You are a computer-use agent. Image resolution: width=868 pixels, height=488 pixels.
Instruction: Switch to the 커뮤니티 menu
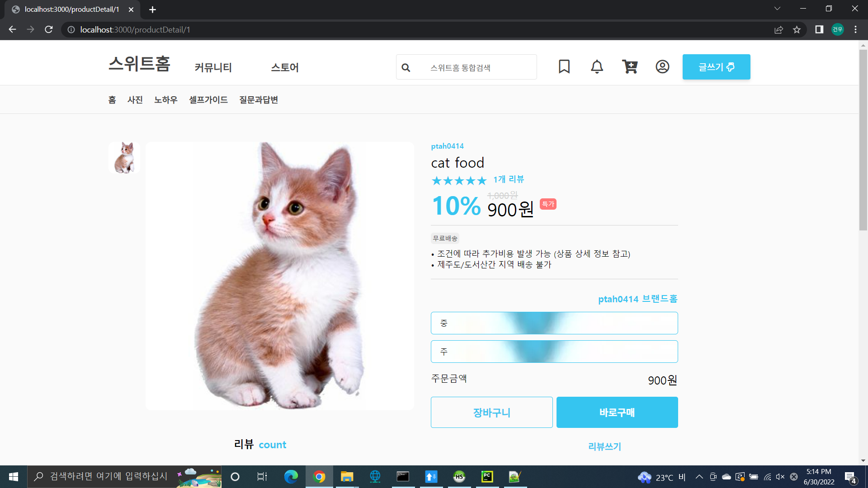click(x=212, y=68)
